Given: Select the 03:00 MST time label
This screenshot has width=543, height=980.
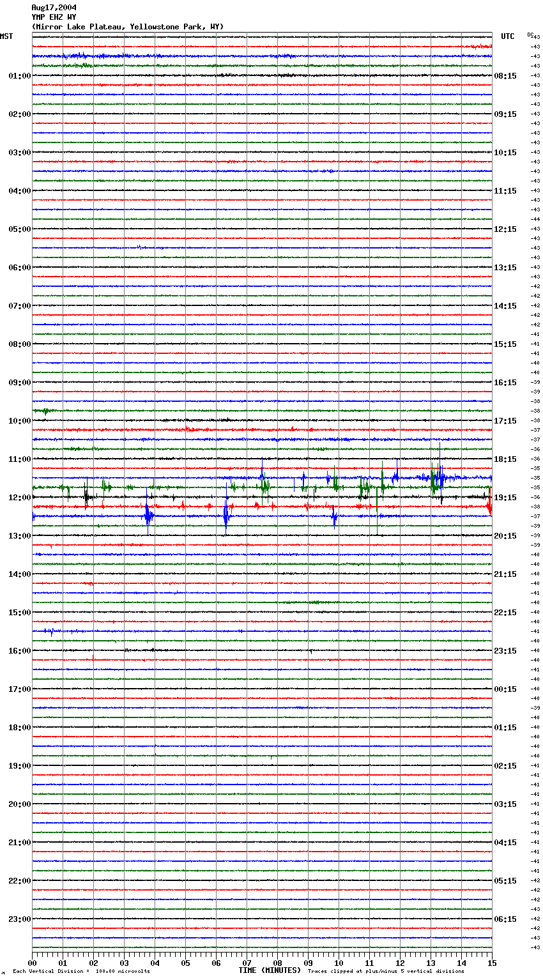Looking at the screenshot, I should (x=20, y=153).
